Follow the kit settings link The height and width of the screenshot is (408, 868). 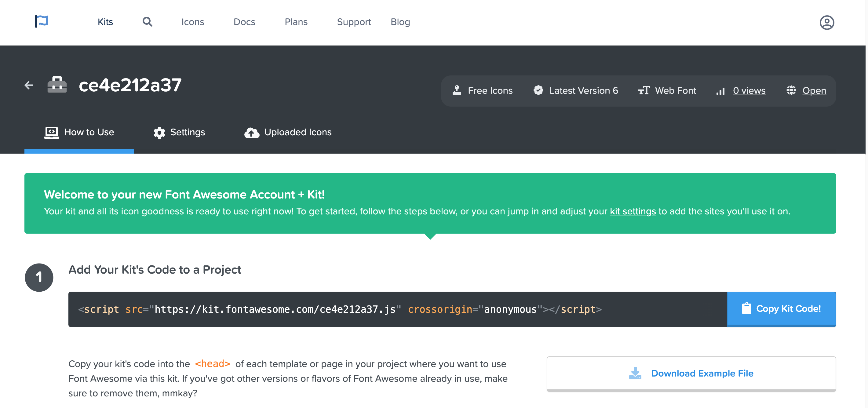click(633, 211)
